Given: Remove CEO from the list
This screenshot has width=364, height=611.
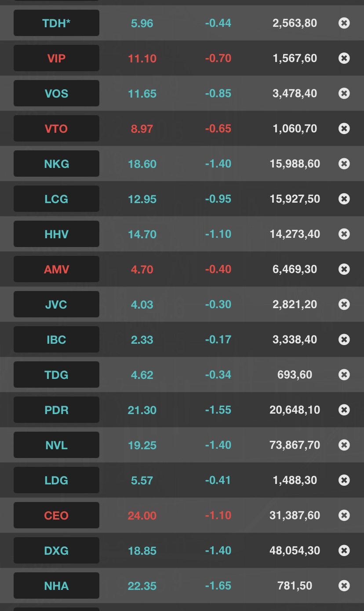Looking at the screenshot, I should (344, 515).
